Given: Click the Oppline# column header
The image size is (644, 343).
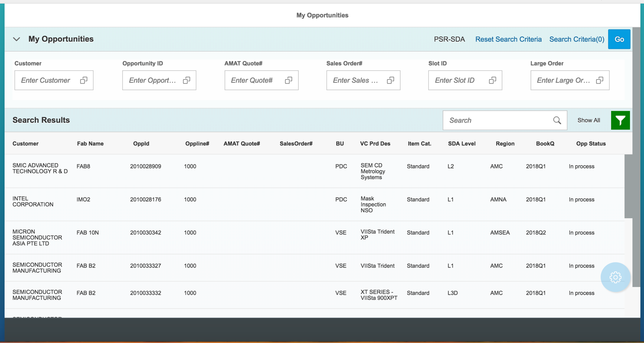Looking at the screenshot, I should (x=197, y=144).
